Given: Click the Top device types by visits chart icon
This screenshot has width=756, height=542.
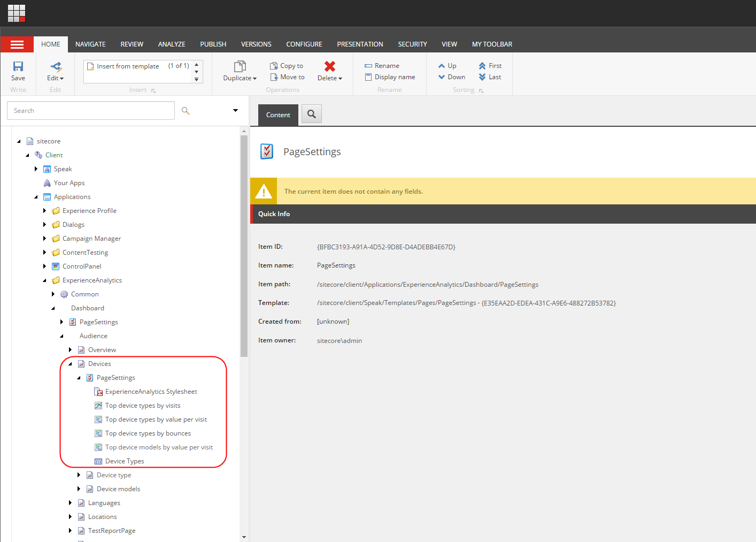Looking at the screenshot, I should coord(98,406).
